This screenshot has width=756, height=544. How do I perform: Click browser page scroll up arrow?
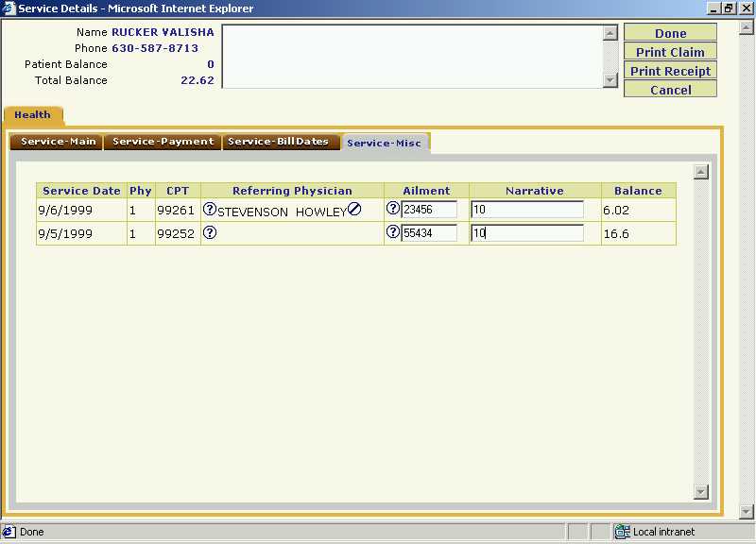point(747,28)
